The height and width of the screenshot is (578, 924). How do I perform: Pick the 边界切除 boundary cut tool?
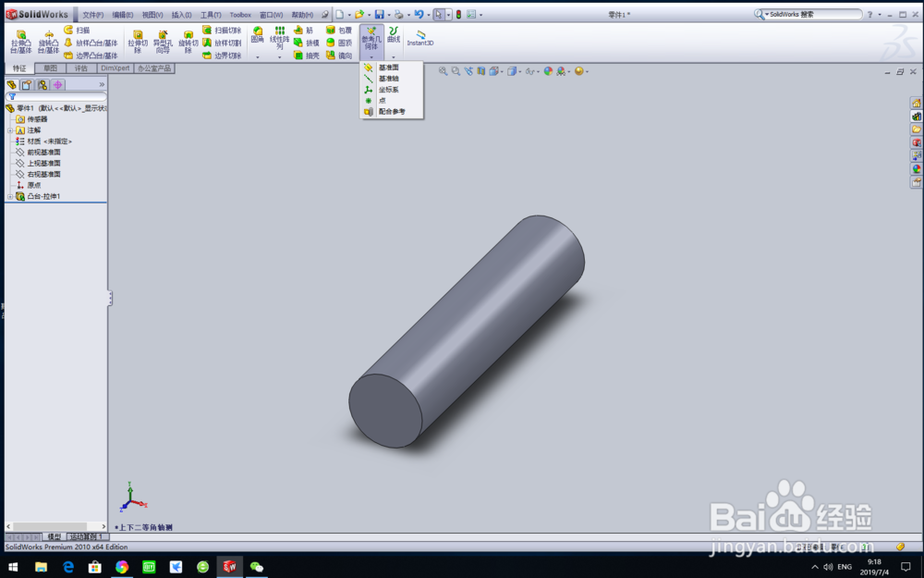[x=222, y=55]
